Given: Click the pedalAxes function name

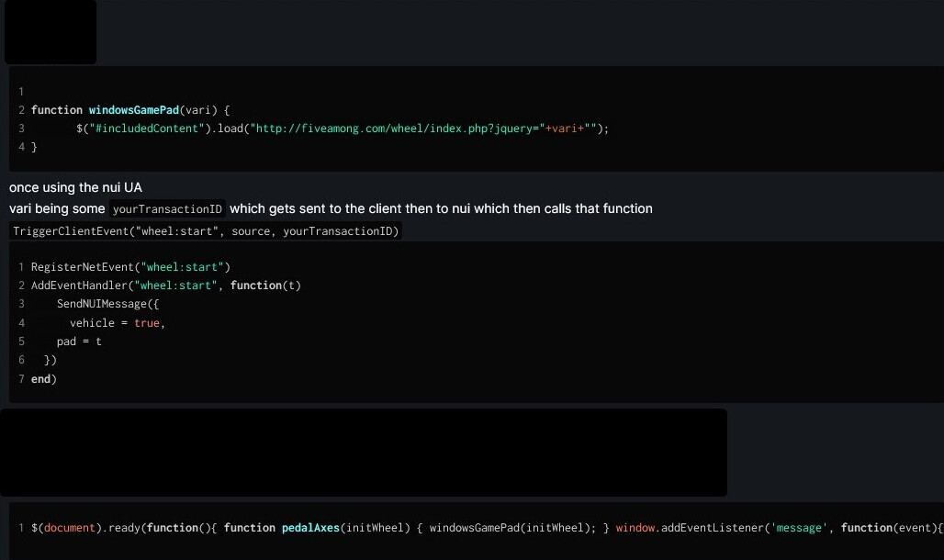Looking at the screenshot, I should pos(310,528).
